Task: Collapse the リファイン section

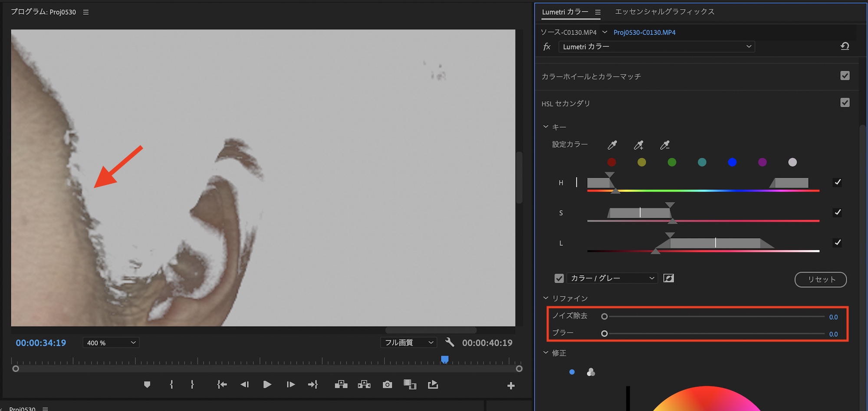Action: coord(546,298)
